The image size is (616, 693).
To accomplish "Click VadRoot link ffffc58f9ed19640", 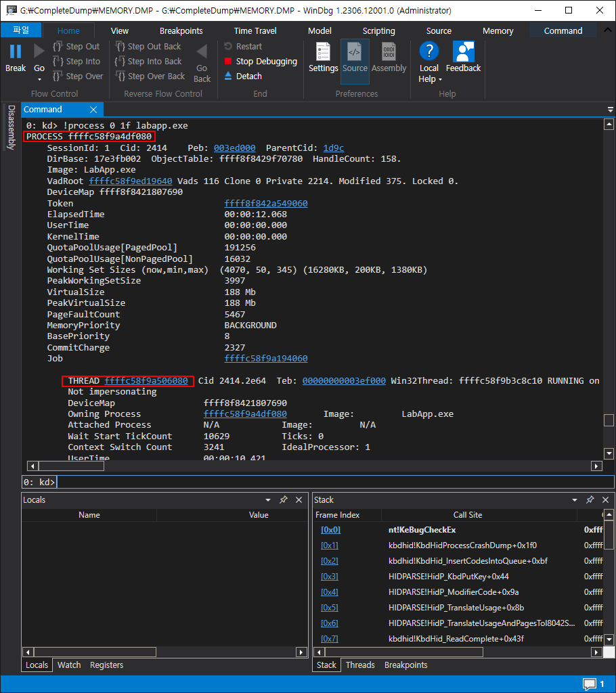I will (131, 181).
